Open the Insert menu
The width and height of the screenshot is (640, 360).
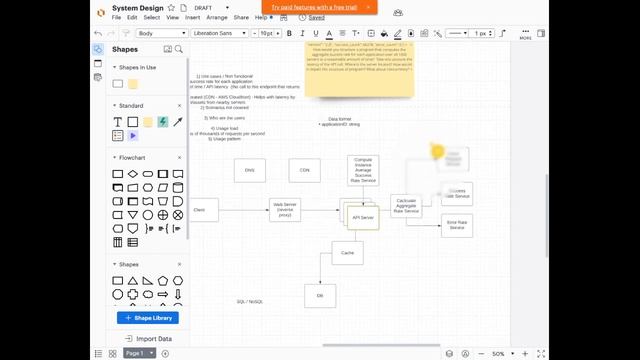(193, 18)
